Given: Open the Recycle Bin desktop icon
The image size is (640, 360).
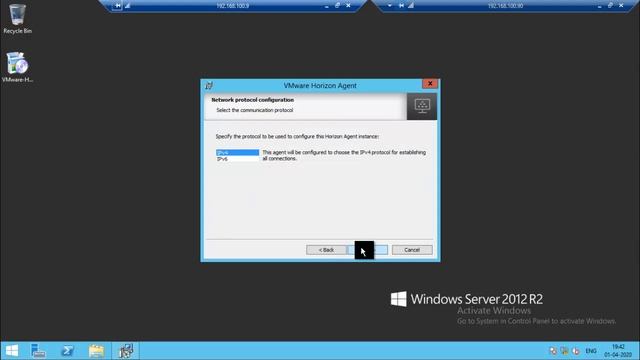Looking at the screenshot, I should point(17,19).
